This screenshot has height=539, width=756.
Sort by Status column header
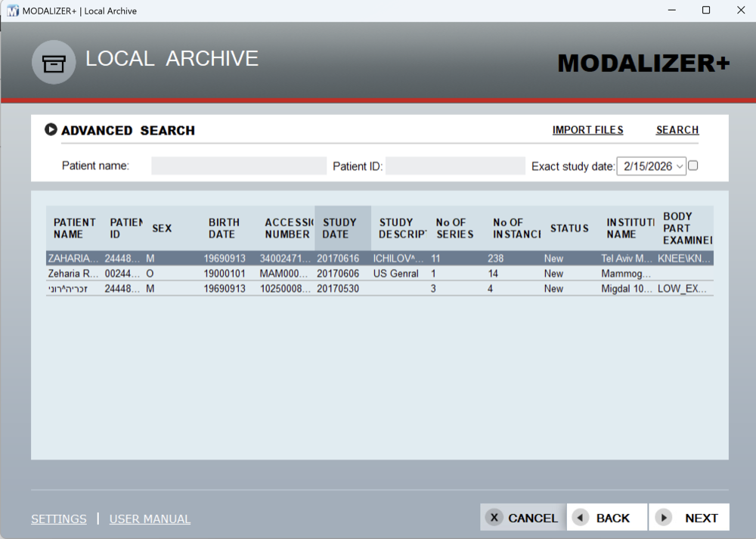pyautogui.click(x=569, y=228)
